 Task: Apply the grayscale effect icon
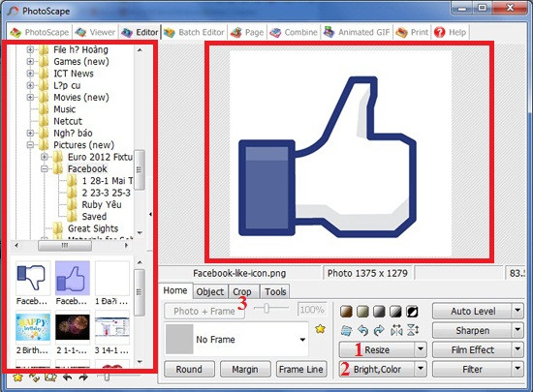tap(379, 312)
